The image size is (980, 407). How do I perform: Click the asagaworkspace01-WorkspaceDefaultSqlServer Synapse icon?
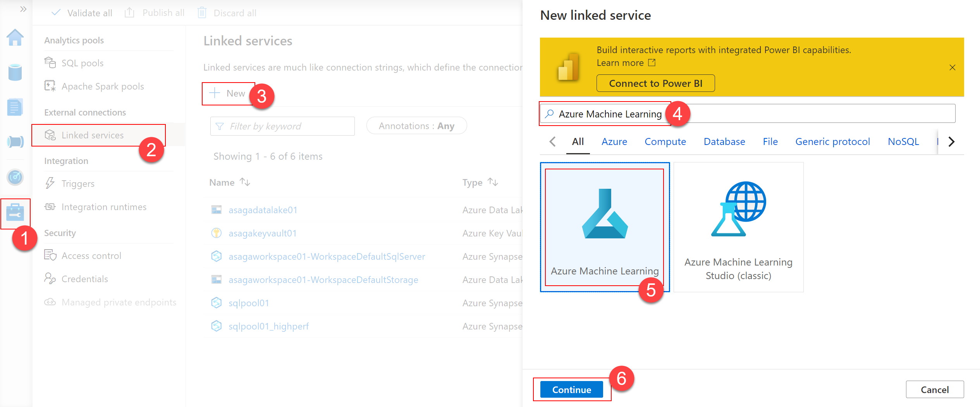click(216, 256)
